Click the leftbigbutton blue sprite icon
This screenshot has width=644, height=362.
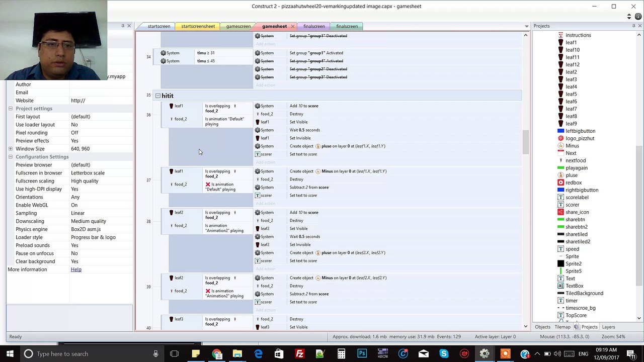point(561,131)
